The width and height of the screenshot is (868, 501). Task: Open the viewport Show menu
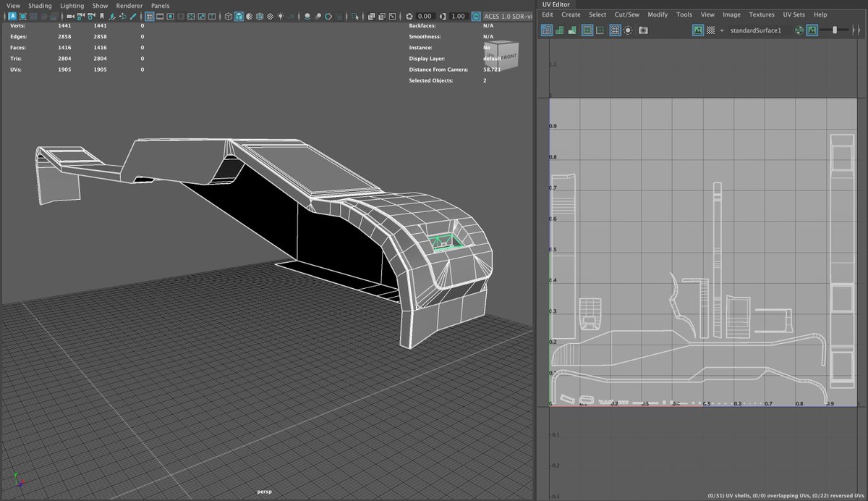(x=100, y=5)
